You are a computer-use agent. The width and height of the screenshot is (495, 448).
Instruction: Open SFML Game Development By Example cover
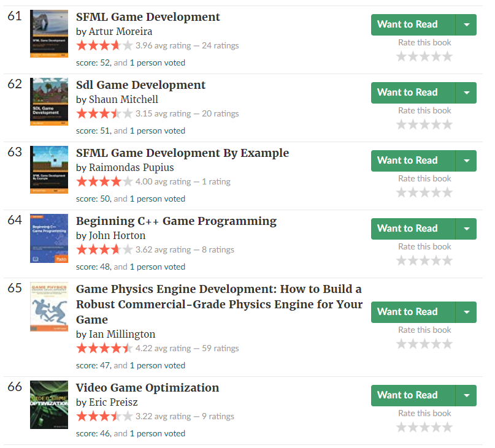tap(49, 170)
